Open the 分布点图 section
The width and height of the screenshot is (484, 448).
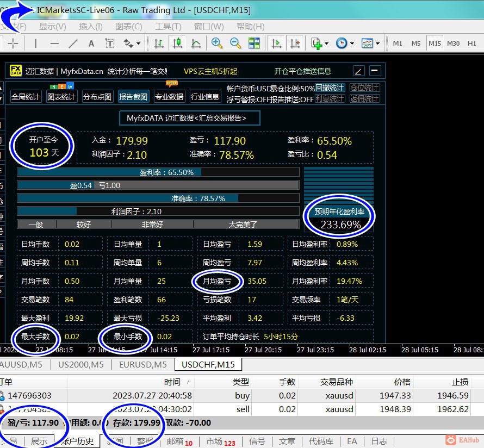click(97, 97)
